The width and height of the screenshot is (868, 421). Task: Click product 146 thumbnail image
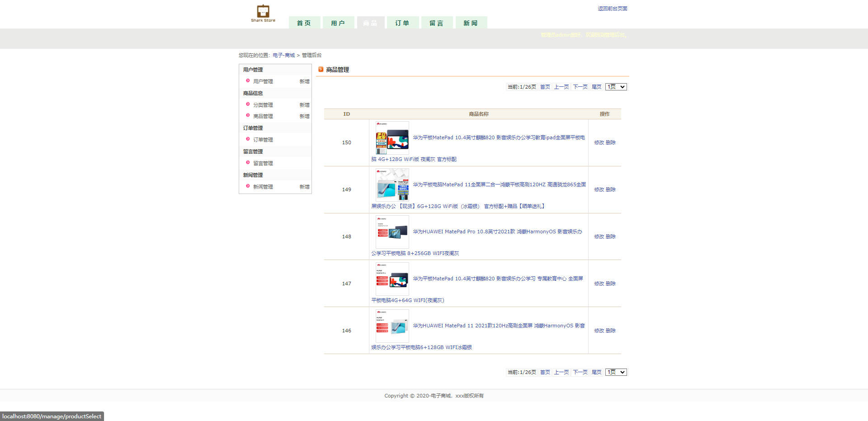392,326
